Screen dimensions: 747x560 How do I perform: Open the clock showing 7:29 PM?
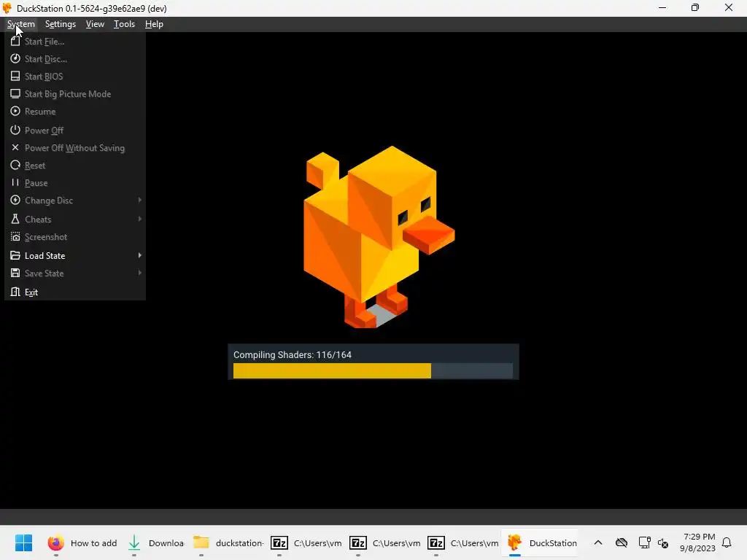tap(698, 542)
